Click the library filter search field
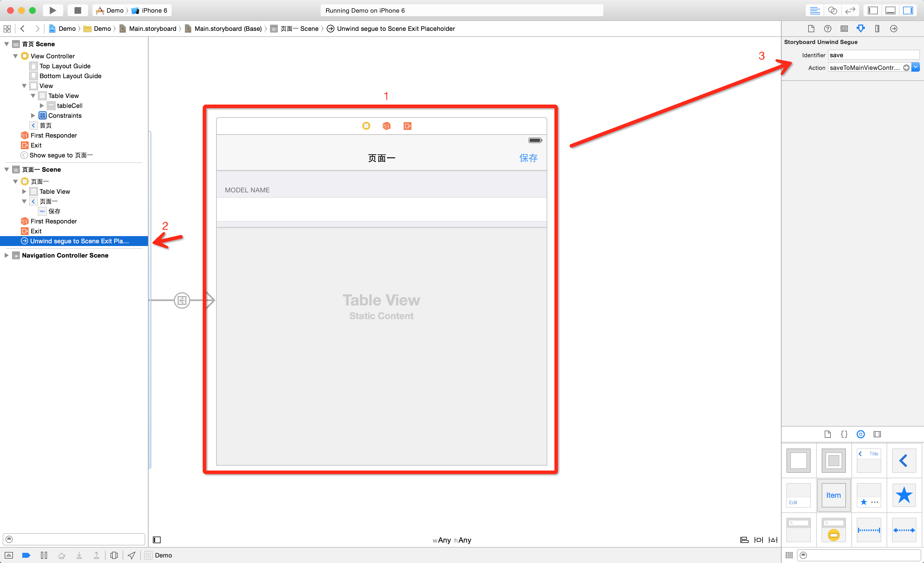924x563 pixels. [859, 555]
